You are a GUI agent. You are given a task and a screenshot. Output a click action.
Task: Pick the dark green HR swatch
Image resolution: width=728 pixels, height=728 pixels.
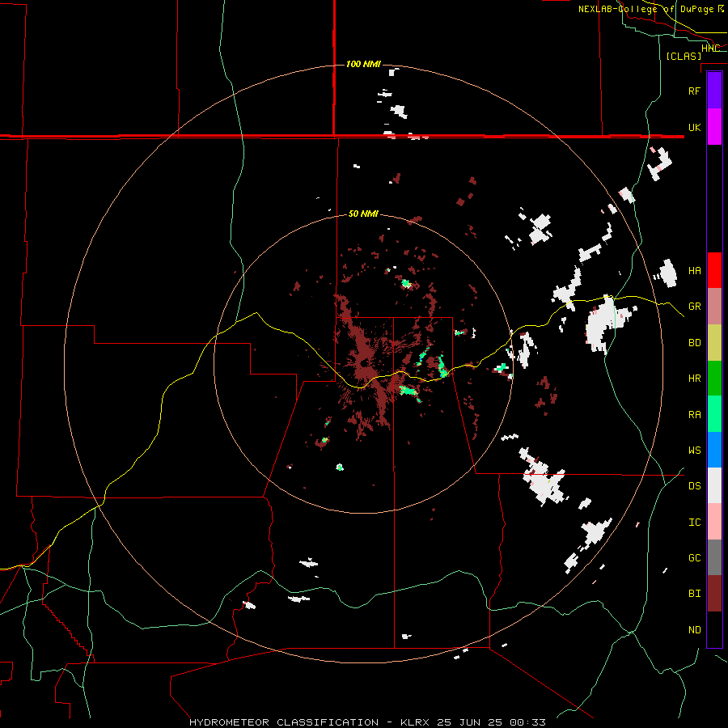[x=714, y=379]
